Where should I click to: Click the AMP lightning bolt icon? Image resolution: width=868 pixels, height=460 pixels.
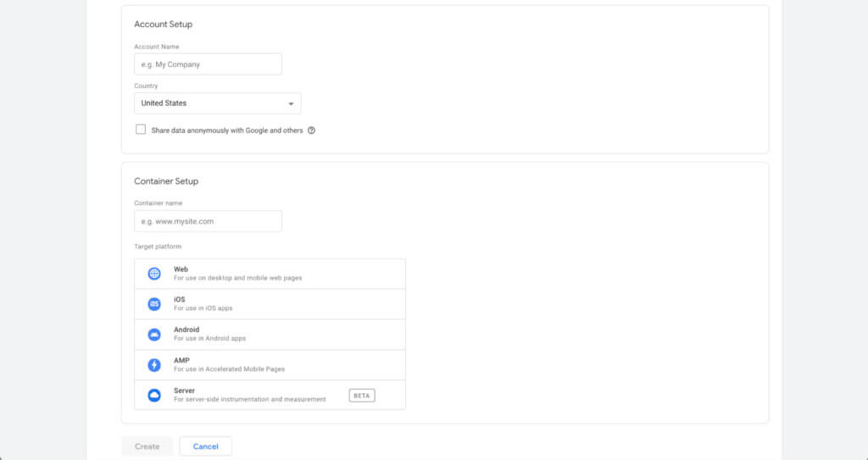click(154, 365)
